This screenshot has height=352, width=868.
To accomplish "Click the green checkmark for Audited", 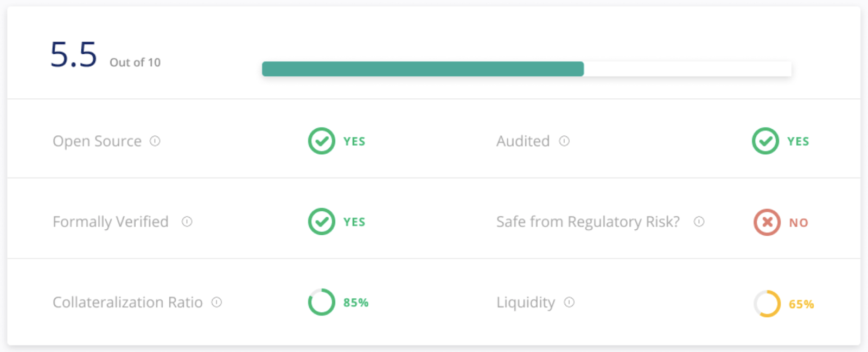I will [x=765, y=141].
